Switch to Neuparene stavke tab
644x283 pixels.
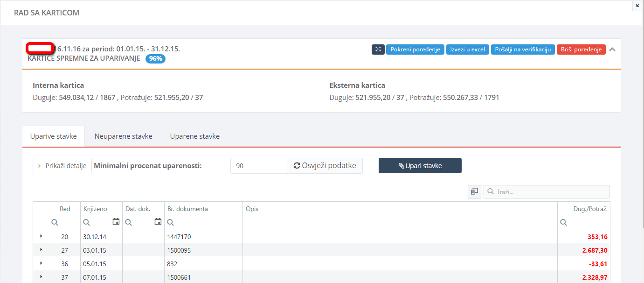click(123, 136)
